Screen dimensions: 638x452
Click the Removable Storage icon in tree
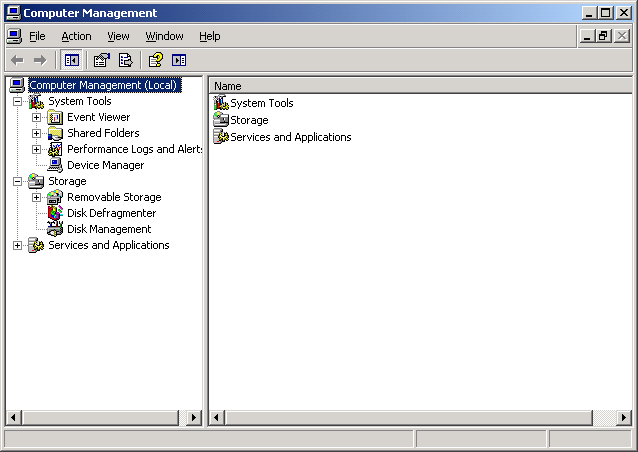[x=55, y=197]
